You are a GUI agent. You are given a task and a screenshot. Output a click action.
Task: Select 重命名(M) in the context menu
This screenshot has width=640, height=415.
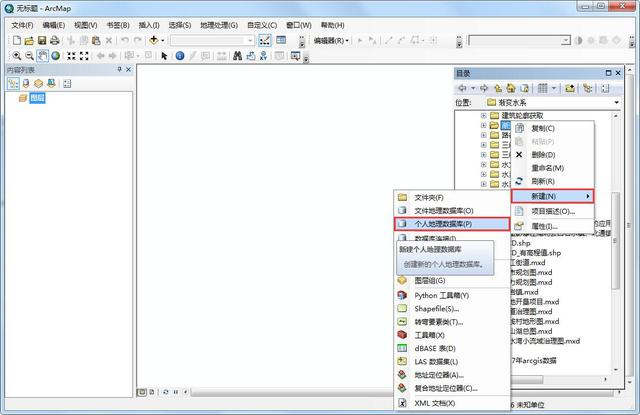pyautogui.click(x=553, y=168)
